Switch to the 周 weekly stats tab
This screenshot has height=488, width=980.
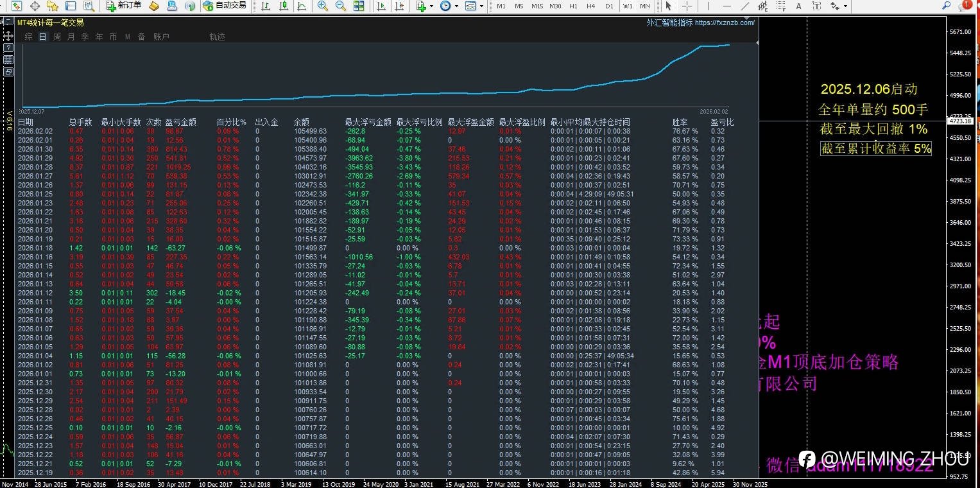point(57,37)
